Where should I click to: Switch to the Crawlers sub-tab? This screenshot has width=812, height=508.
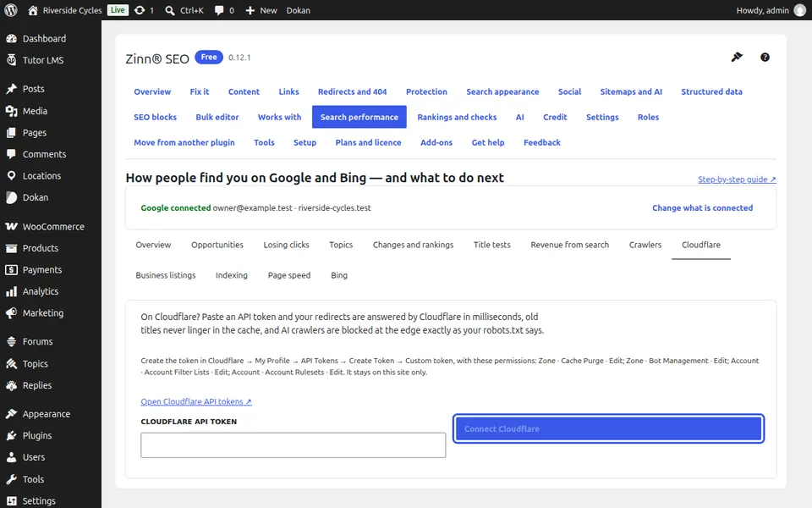coord(645,245)
